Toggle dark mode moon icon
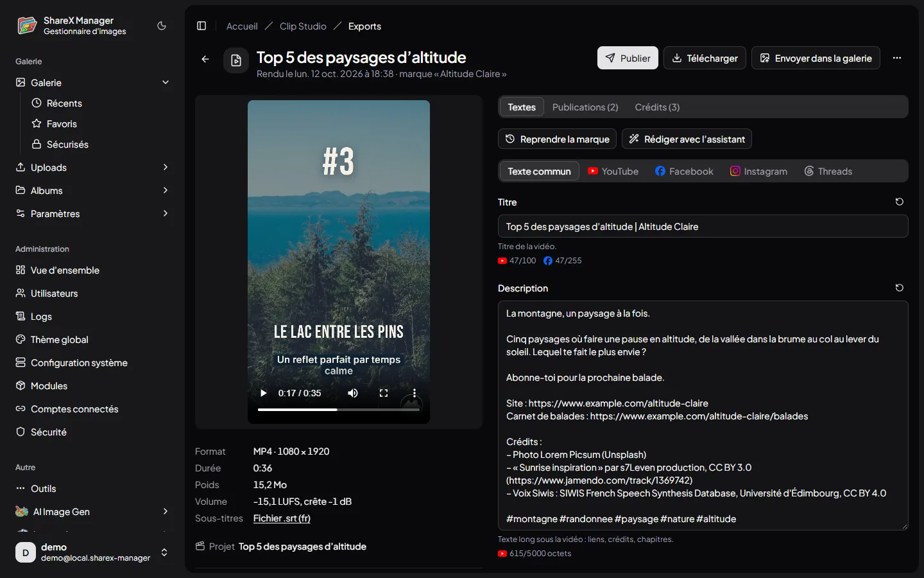924x578 pixels. point(162,26)
